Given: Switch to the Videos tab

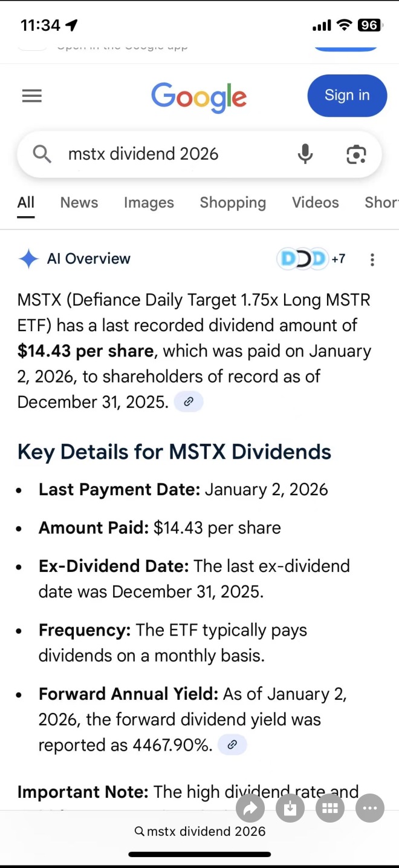Looking at the screenshot, I should [316, 203].
